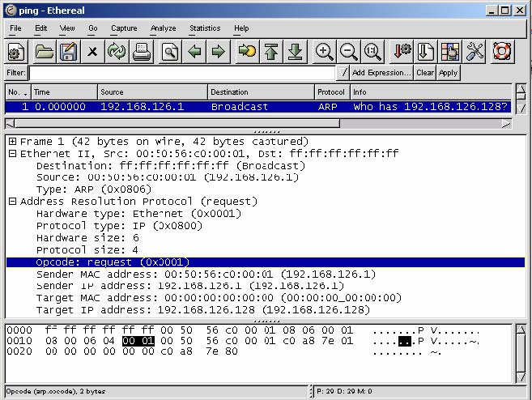The height and width of the screenshot is (400, 532).
Task: Click the Print packets icon
Action: point(142,52)
